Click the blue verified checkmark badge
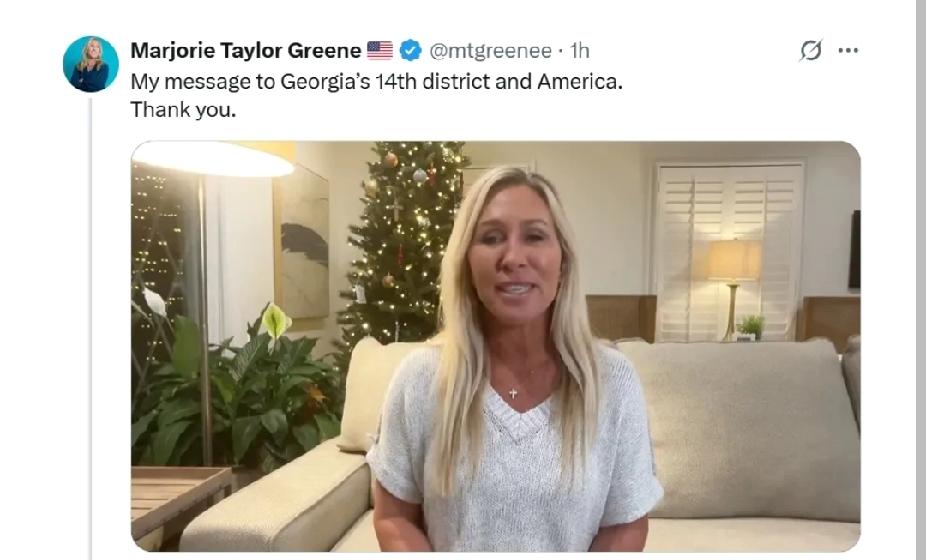Image resolution: width=926 pixels, height=560 pixels. point(410,51)
